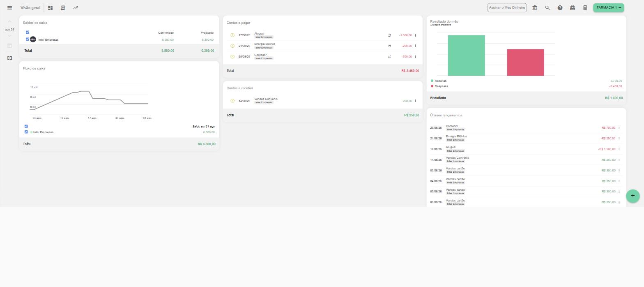Open the trends report chart icon
The image size is (644, 287).
(76, 8)
